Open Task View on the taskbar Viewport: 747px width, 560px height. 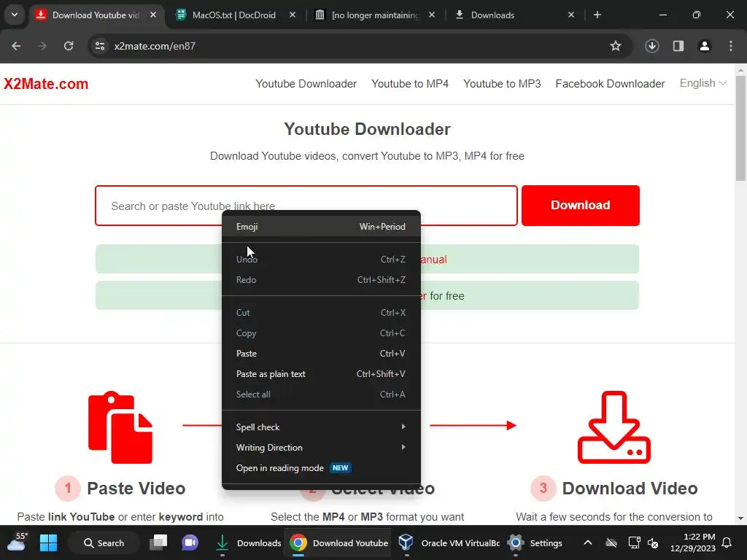[158, 542]
